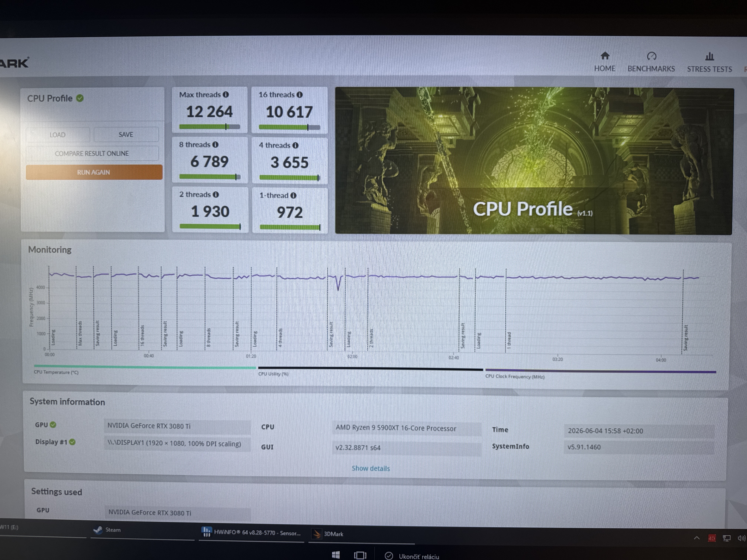Click the 8 threads score bar
The width and height of the screenshot is (747, 560).
(x=210, y=176)
